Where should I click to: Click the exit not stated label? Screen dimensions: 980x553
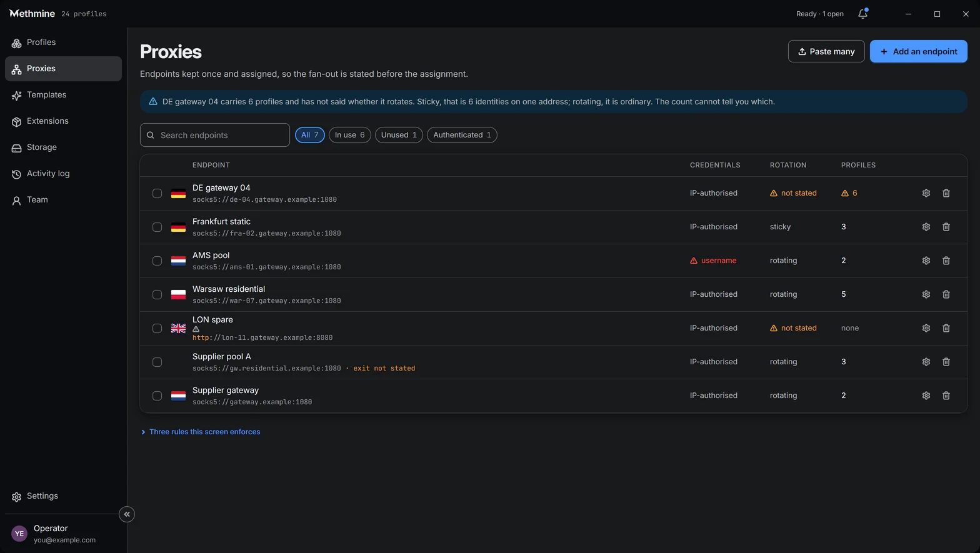pyautogui.click(x=384, y=369)
